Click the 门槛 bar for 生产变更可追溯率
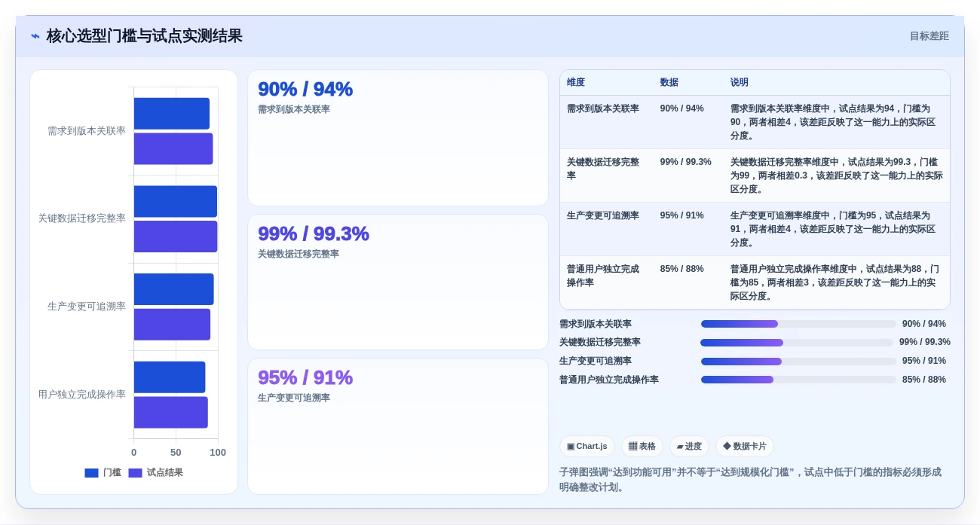The width and height of the screenshot is (980, 525). 174,289
